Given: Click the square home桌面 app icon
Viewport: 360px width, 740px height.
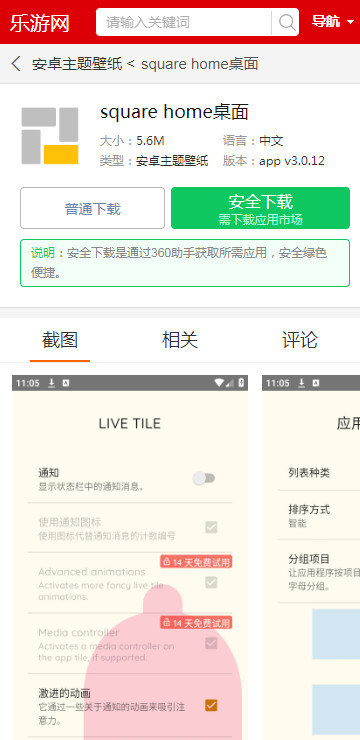Looking at the screenshot, I should coord(50,136).
